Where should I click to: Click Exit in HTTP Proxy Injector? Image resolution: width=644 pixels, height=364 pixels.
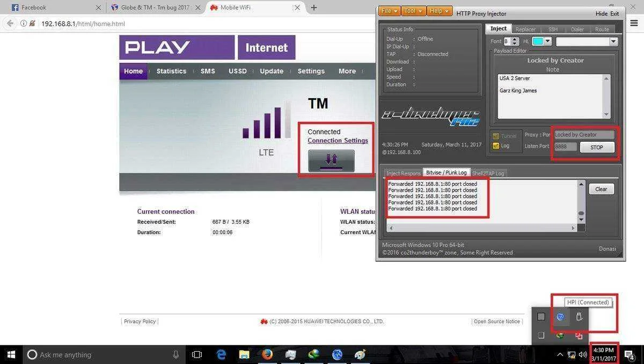(x=614, y=13)
